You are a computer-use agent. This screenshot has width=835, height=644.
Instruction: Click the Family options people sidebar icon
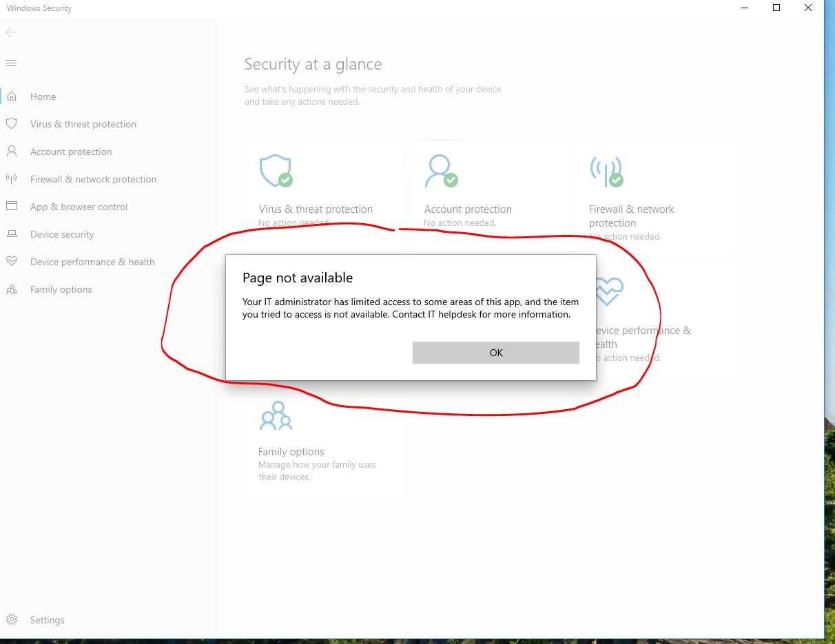12,289
